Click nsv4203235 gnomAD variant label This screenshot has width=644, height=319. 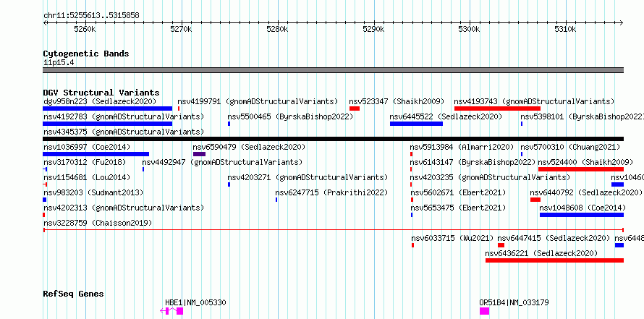[x=490, y=177]
